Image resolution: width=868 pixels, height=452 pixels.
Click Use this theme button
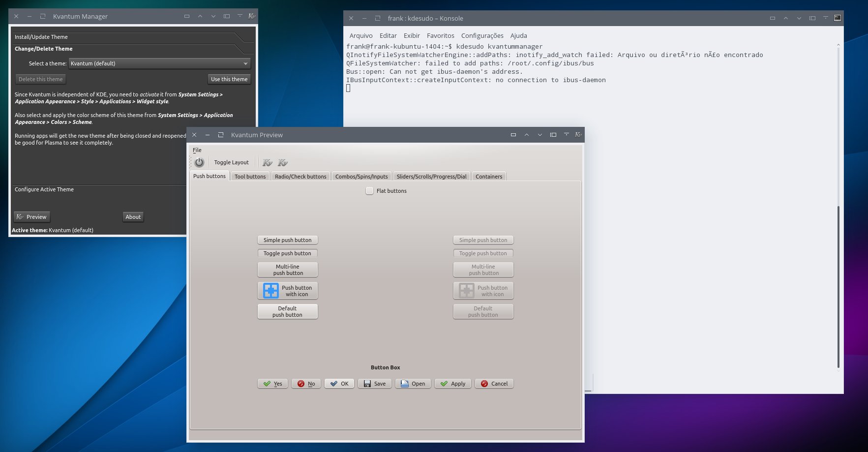(x=229, y=79)
